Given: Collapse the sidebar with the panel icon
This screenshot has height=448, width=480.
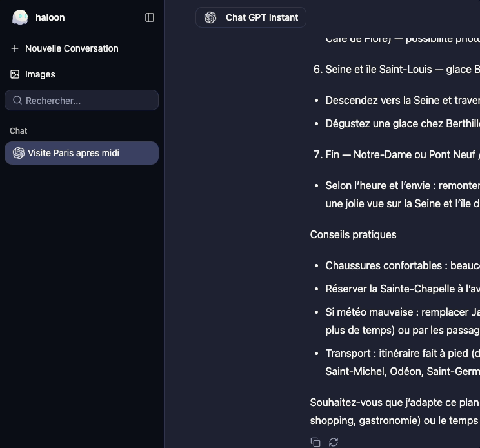Looking at the screenshot, I should tap(150, 17).
